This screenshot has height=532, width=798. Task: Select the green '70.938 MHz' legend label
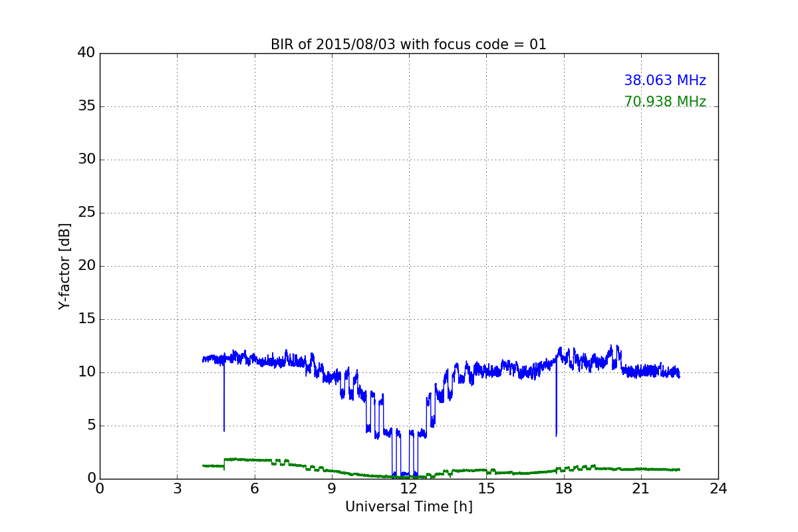pos(665,102)
